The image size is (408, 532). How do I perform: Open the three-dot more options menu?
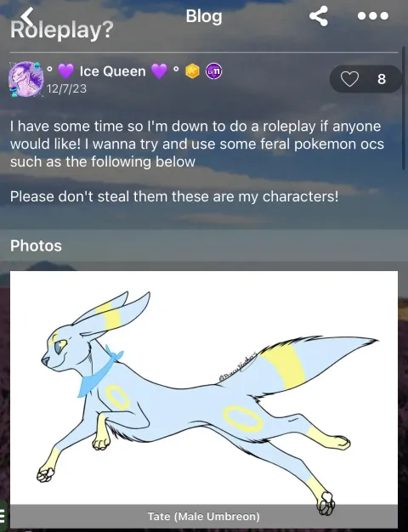click(372, 16)
